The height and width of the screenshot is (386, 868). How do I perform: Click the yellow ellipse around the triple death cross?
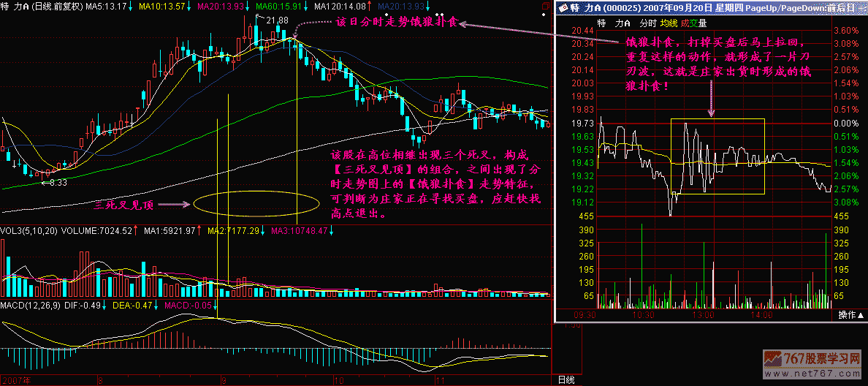pyautogui.click(x=256, y=204)
